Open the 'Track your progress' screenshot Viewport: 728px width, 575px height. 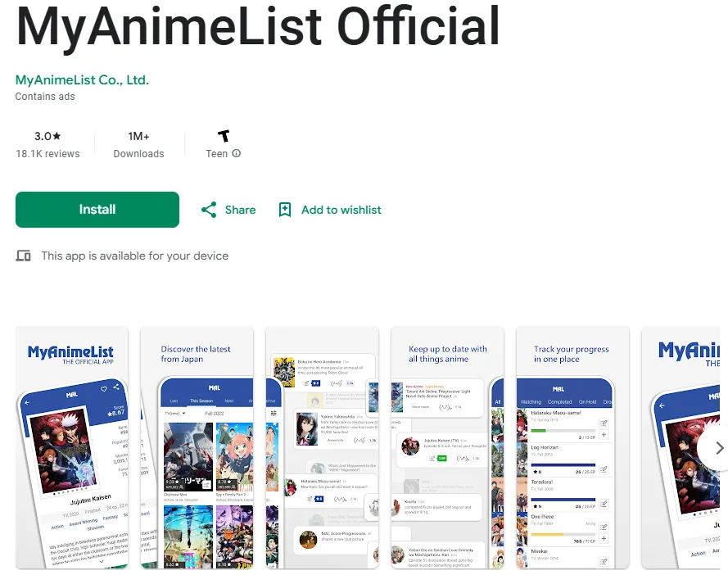(x=573, y=447)
